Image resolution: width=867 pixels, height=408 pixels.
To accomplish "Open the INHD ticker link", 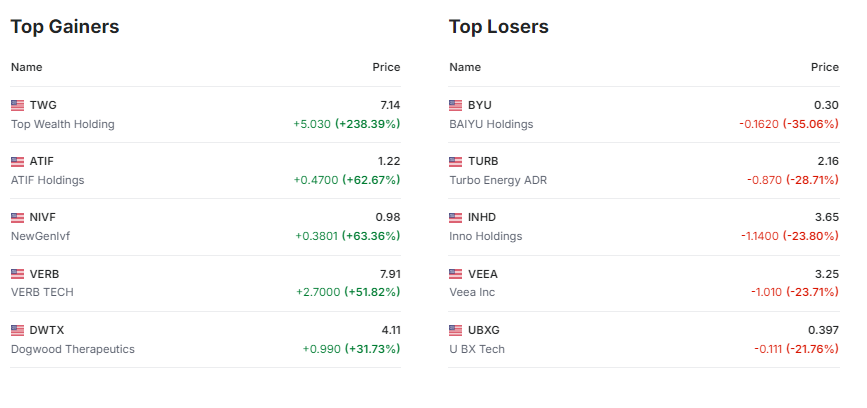I will click(482, 217).
